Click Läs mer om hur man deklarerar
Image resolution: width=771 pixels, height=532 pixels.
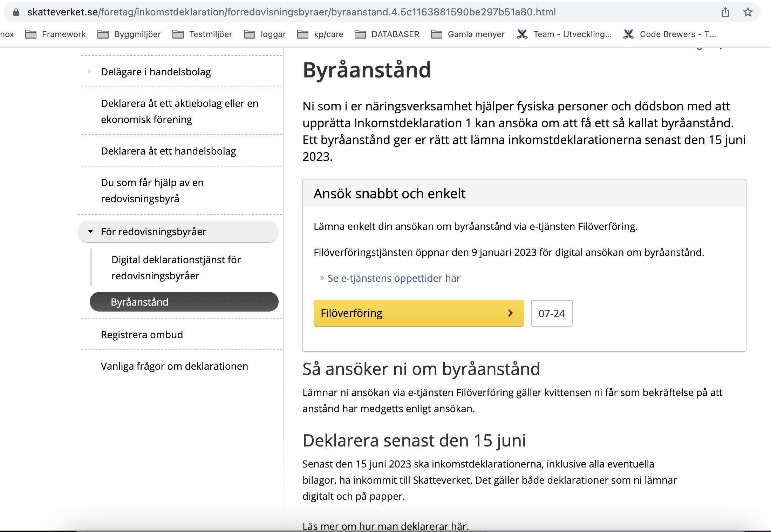(385, 526)
